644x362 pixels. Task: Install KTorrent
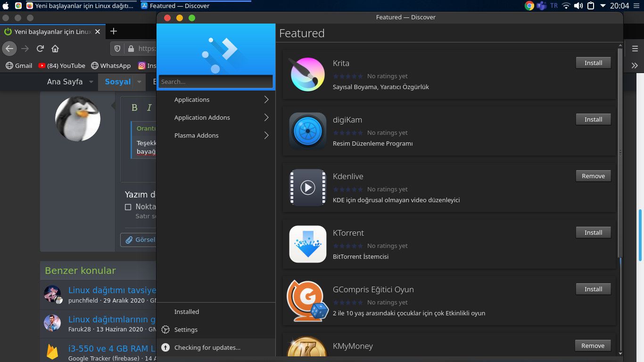pos(593,232)
